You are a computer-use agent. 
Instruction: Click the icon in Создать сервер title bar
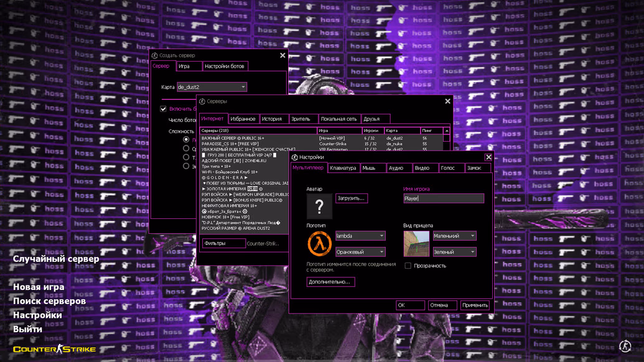coord(155,55)
